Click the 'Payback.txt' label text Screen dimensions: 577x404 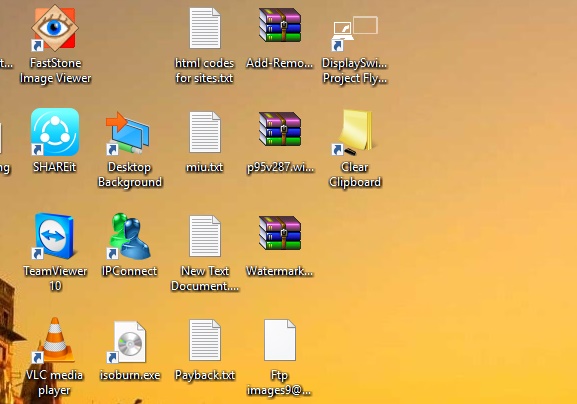(205, 375)
